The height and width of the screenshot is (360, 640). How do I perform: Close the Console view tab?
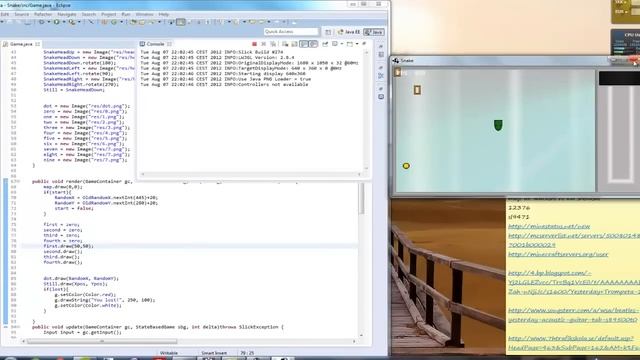pos(169,44)
